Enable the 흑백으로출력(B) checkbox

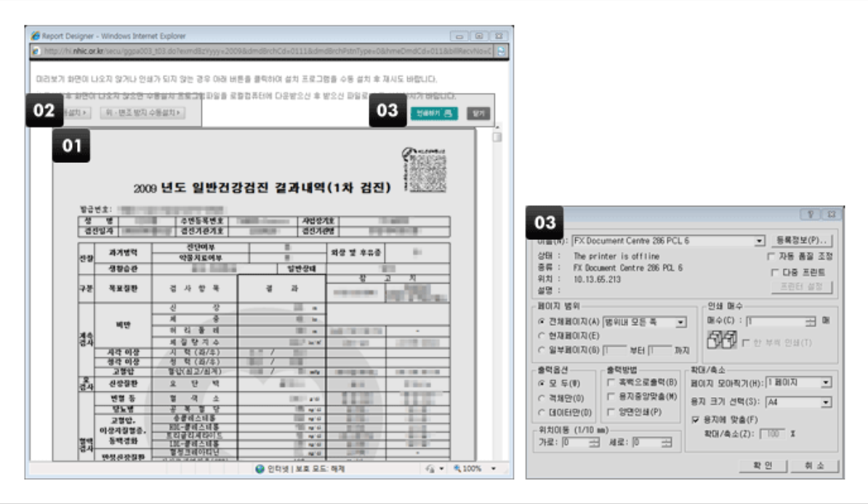coord(611,382)
